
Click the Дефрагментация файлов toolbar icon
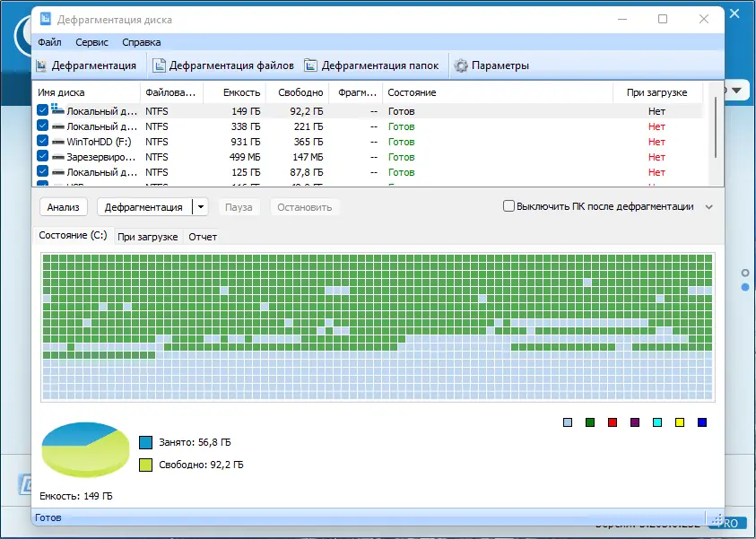(159, 65)
